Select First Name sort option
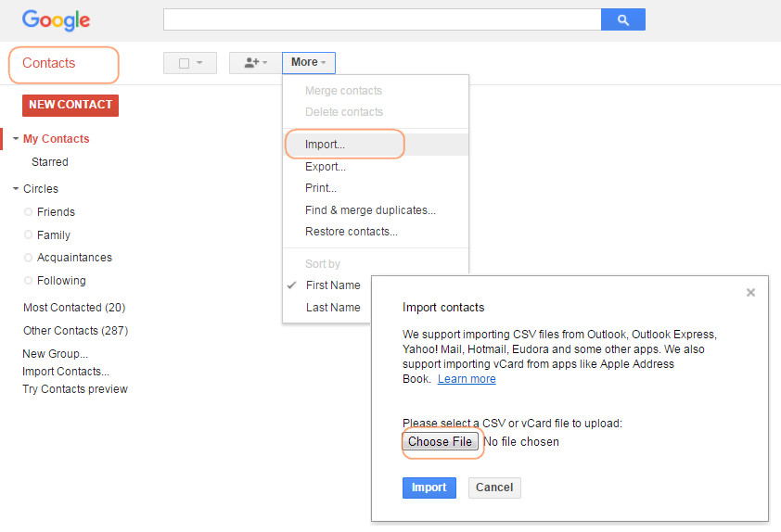Image resolution: width=781 pixels, height=532 pixels. (x=333, y=285)
